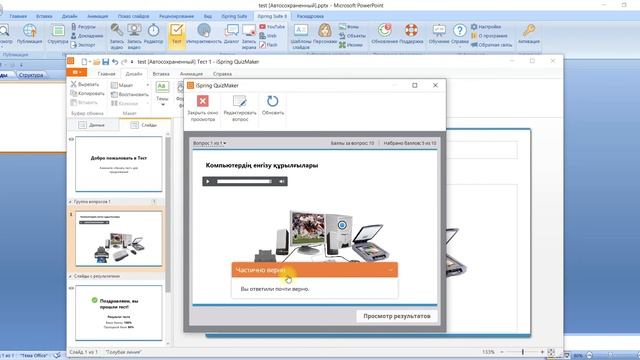This screenshot has width=640, height=360.
Task: Open Ресурсы in the PowerPoint ribbon
Action: 83,27
